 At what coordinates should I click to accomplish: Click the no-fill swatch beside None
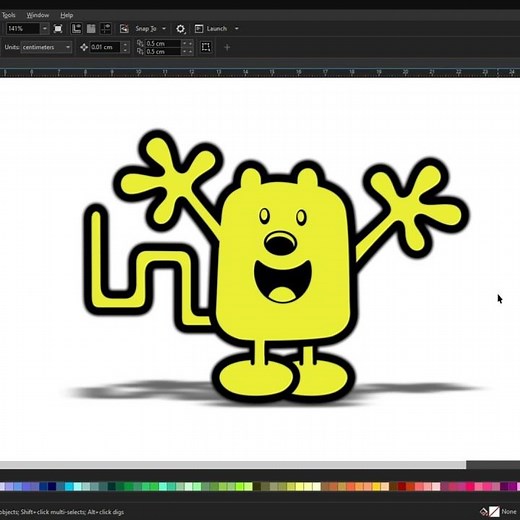[x=494, y=511]
